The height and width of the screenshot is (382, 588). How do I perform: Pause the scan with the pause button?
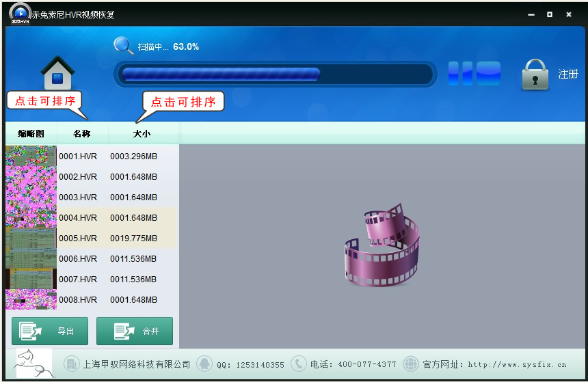[460, 74]
